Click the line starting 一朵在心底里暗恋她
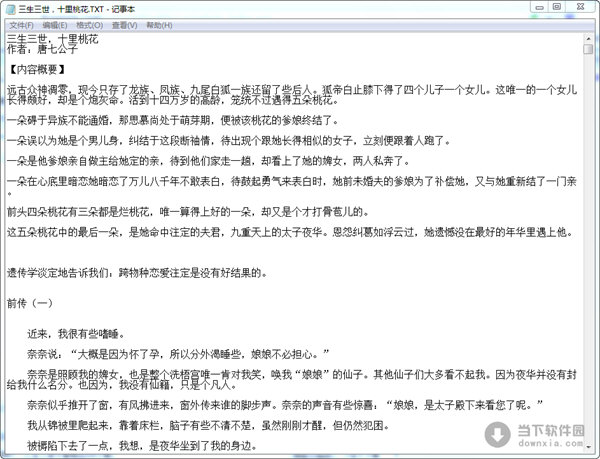This screenshot has height=459, width=600. click(292, 181)
